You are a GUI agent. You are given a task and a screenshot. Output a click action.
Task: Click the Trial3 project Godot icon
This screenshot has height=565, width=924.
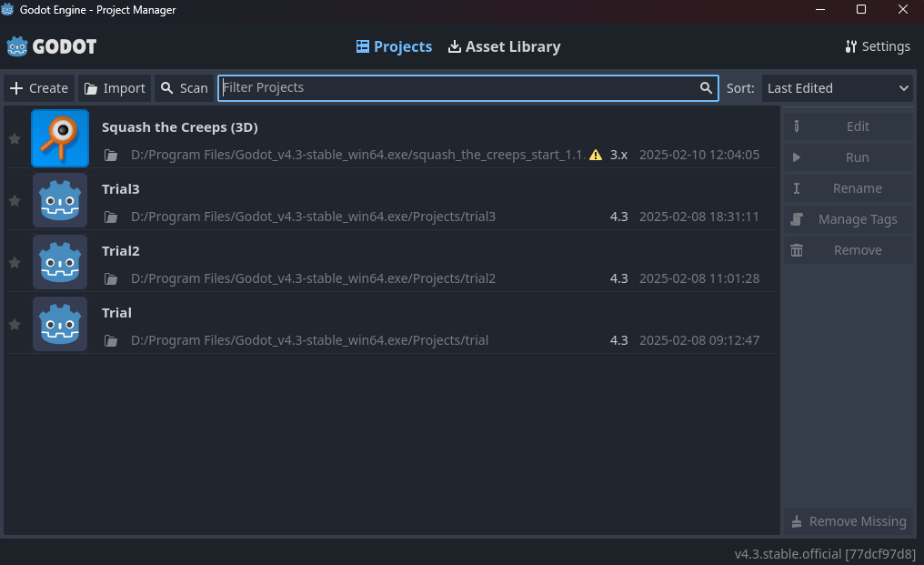60,200
